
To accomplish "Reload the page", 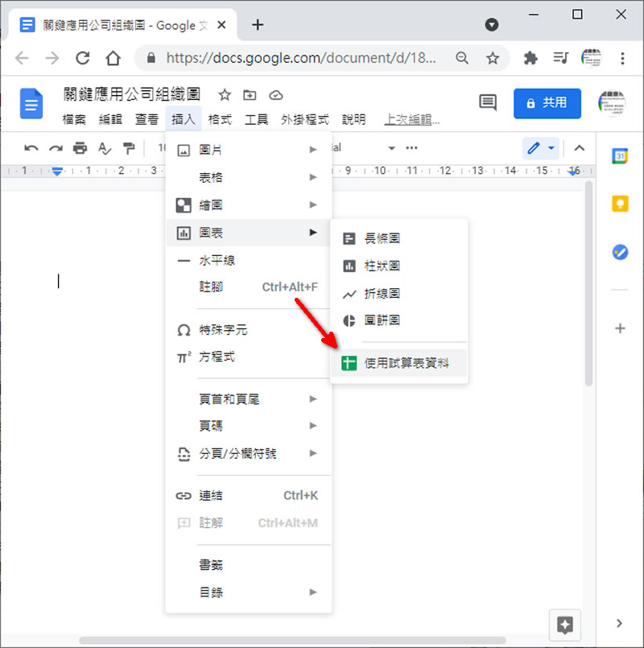I will tap(83, 58).
